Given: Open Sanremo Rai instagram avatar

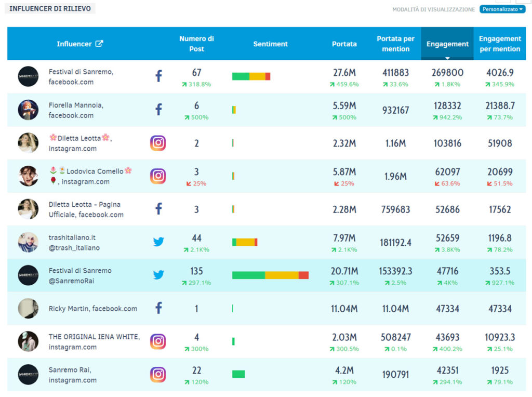Looking at the screenshot, I should [28, 374].
